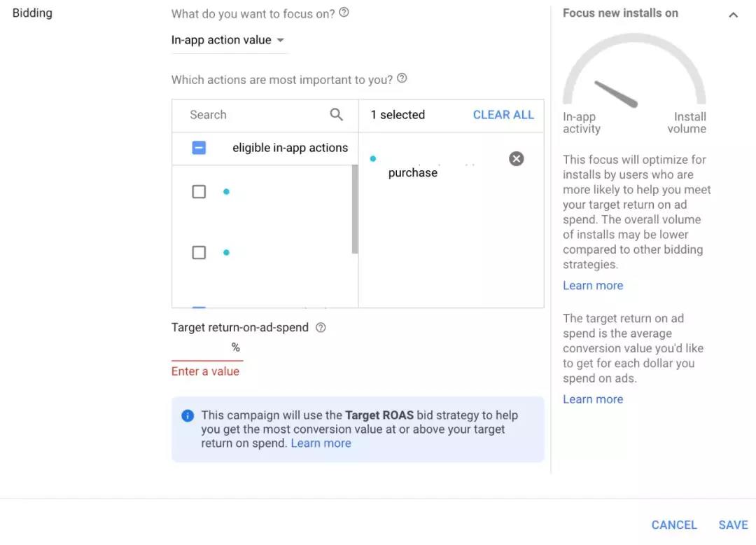Screen dimensions: 756x545
Task: Open "Learn more" link in Target ROAS notice
Action: tap(321, 443)
